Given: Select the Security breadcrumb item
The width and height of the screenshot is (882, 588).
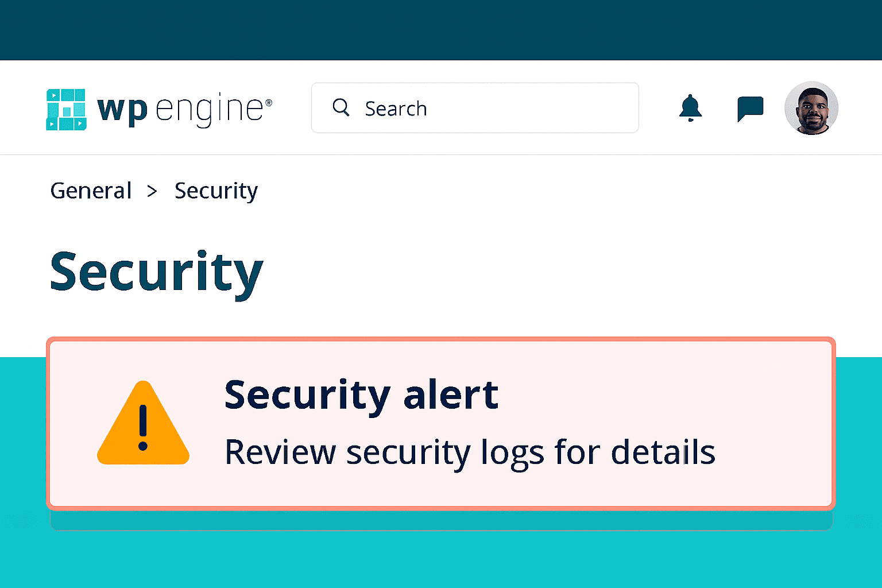Looking at the screenshot, I should (x=216, y=191).
